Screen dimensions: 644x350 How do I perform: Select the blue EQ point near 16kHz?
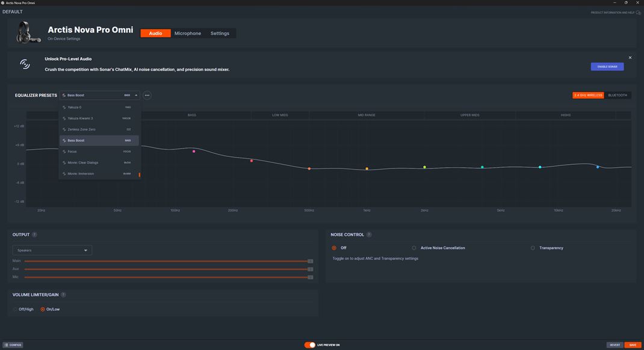click(x=598, y=167)
